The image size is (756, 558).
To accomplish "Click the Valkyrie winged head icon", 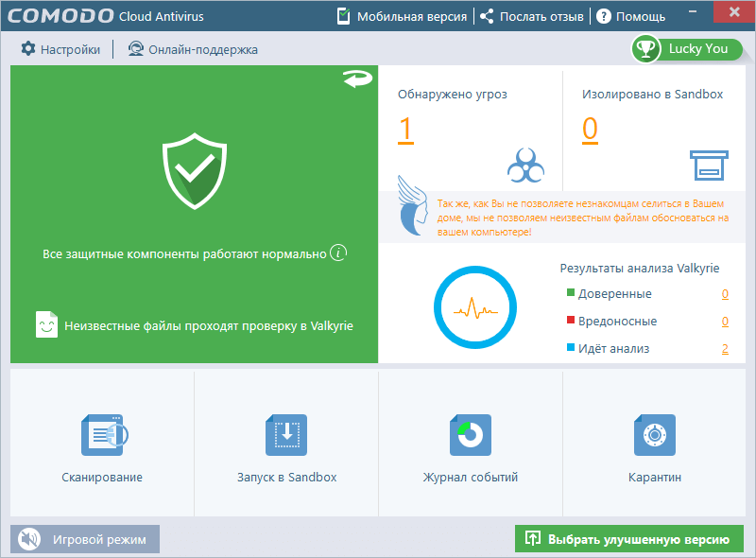I will [x=413, y=205].
